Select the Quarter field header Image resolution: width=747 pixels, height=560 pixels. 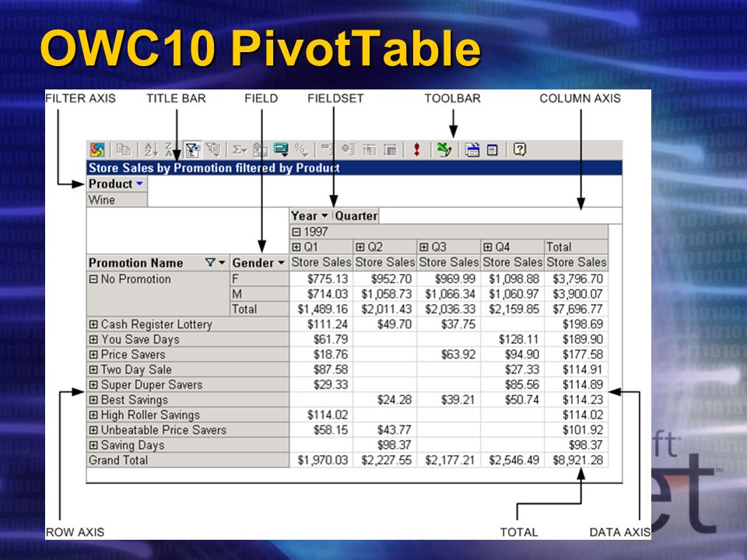(356, 215)
